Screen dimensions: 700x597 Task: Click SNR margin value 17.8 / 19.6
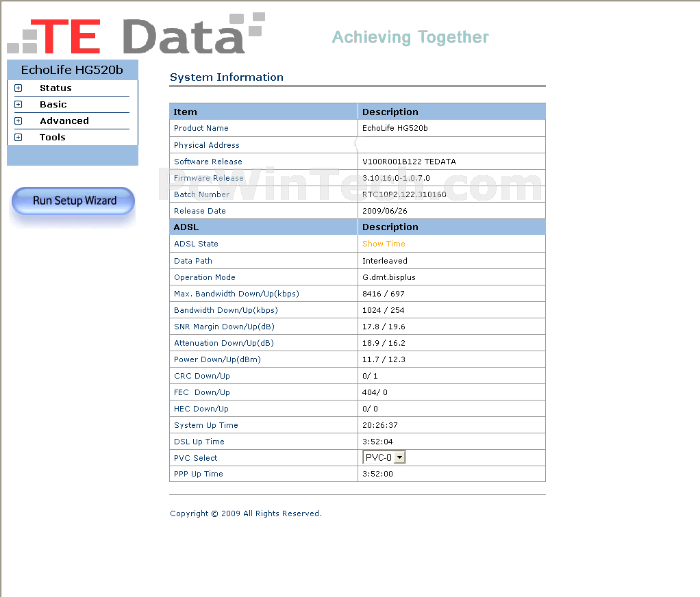(x=384, y=327)
